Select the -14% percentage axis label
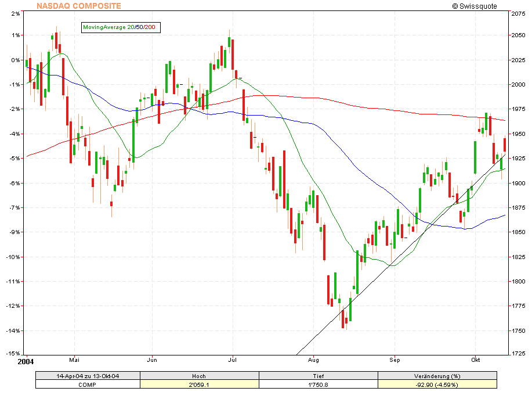The image size is (532, 406). point(13,330)
